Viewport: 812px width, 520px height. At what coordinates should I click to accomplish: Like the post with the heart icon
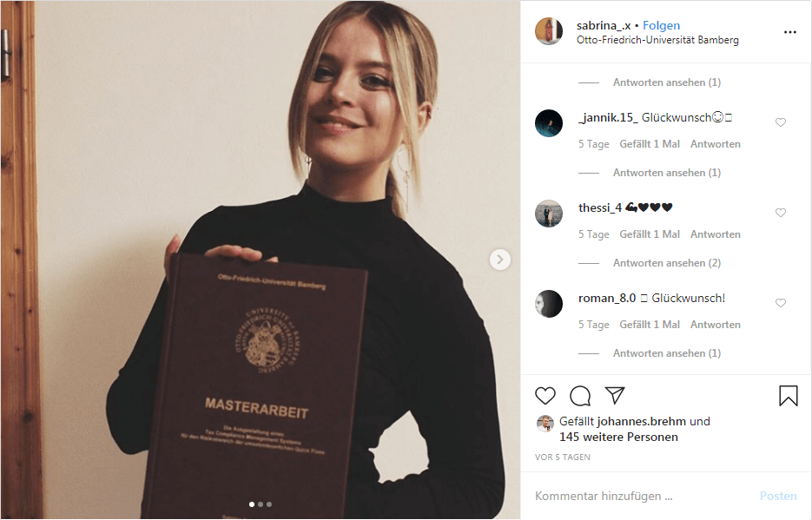(545, 396)
